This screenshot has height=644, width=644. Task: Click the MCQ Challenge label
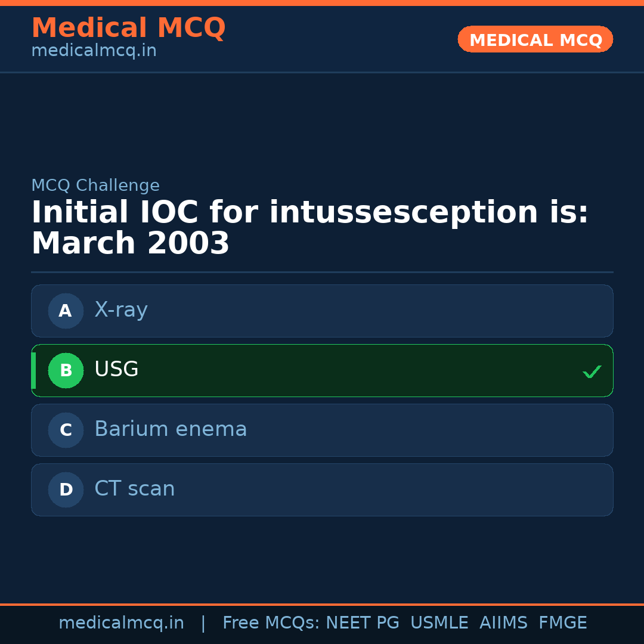tap(95, 185)
